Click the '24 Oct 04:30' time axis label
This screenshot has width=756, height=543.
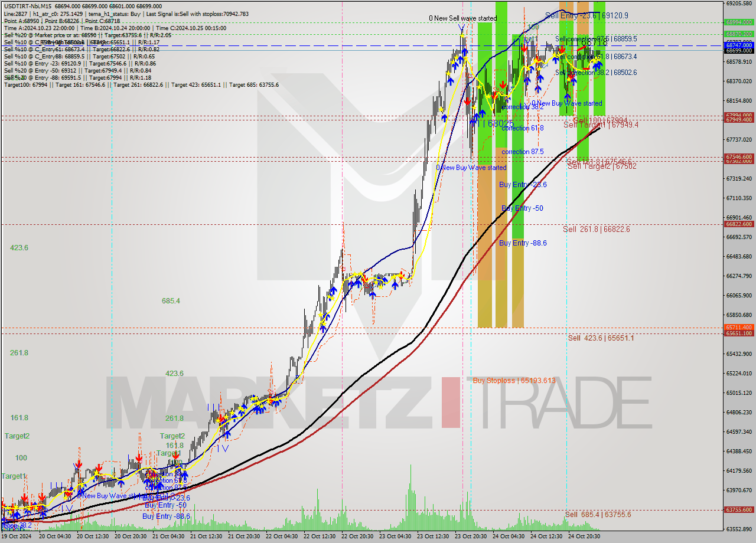click(509, 537)
